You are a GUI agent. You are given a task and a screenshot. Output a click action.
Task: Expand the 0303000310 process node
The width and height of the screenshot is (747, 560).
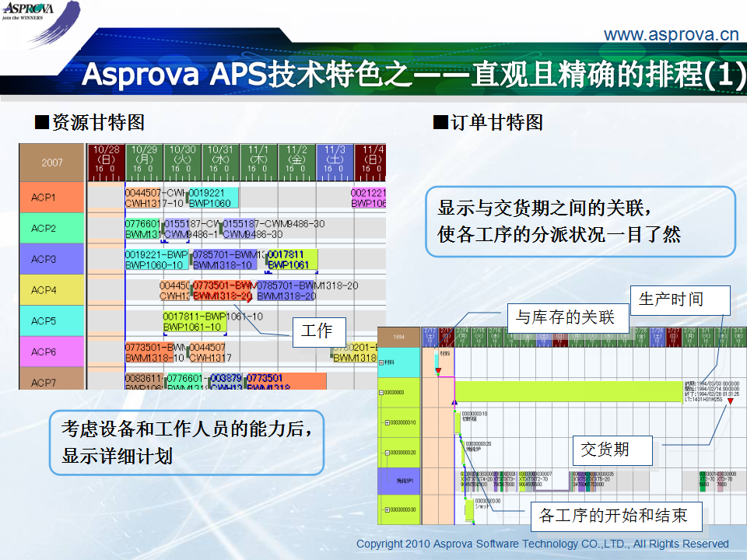388,422
